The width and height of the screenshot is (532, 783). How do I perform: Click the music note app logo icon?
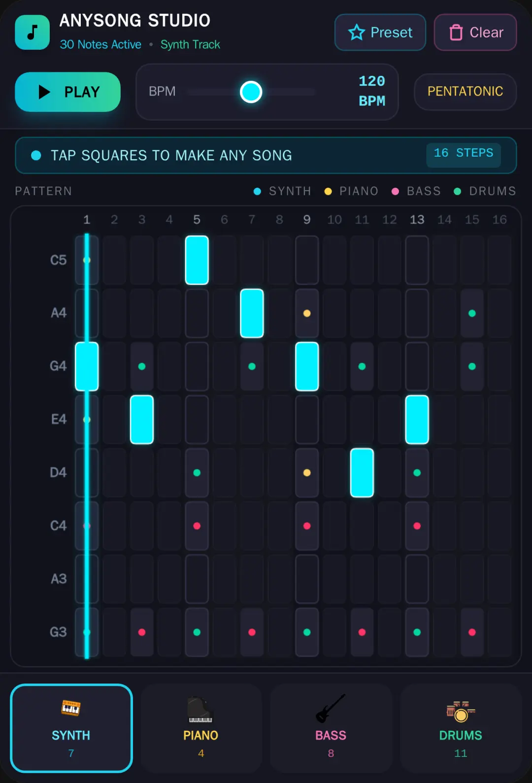(x=32, y=32)
